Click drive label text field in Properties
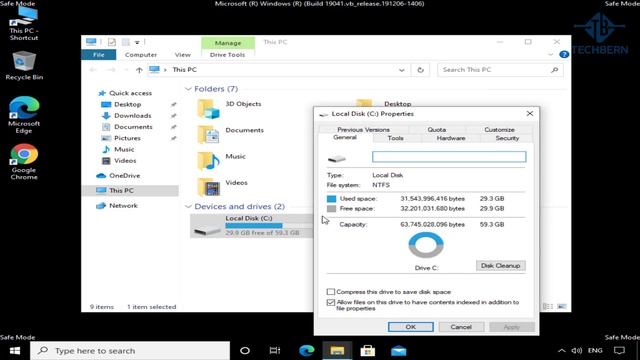640x360 pixels. (x=449, y=157)
